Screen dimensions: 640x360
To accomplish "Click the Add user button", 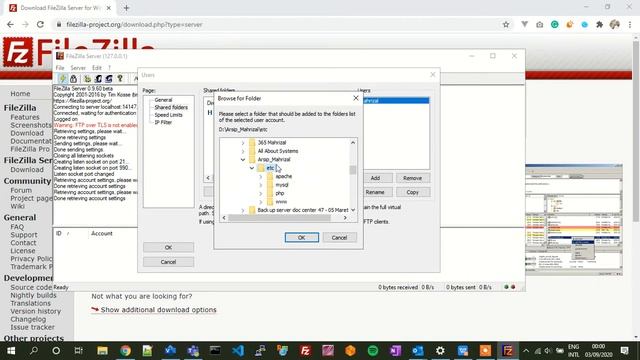I will 375,178.
